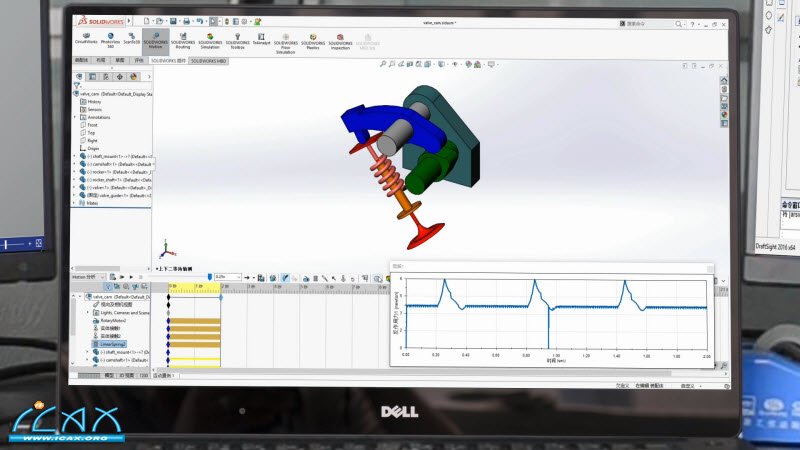800x450 pixels.
Task: Expand the rocker_shaft<1> component
Action: coord(75,180)
